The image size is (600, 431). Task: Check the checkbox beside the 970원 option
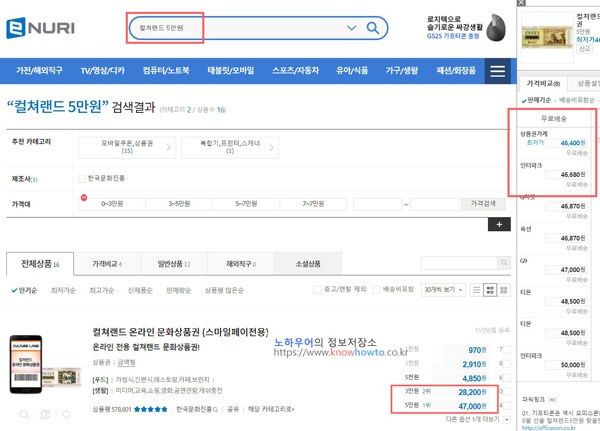tap(507, 349)
